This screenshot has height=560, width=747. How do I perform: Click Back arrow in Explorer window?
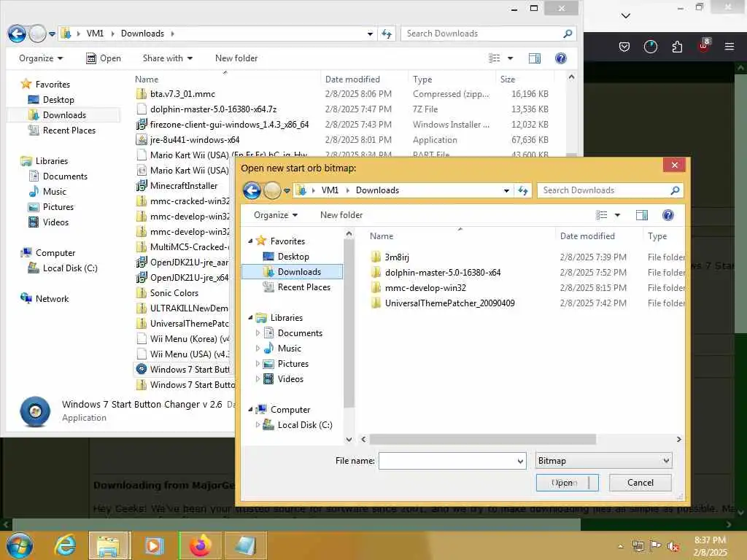(18, 34)
